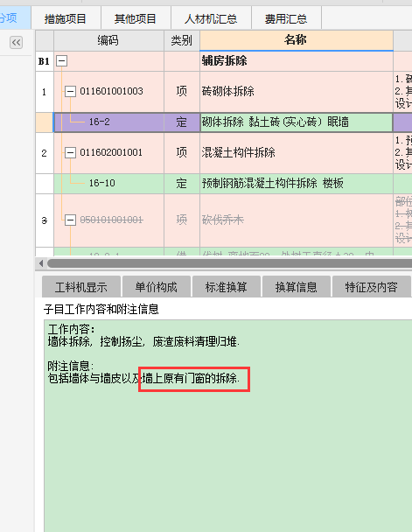Click the struck-through 砍伐乔木 cell
Viewport: 412px width, 532px height.
pyautogui.click(x=296, y=220)
